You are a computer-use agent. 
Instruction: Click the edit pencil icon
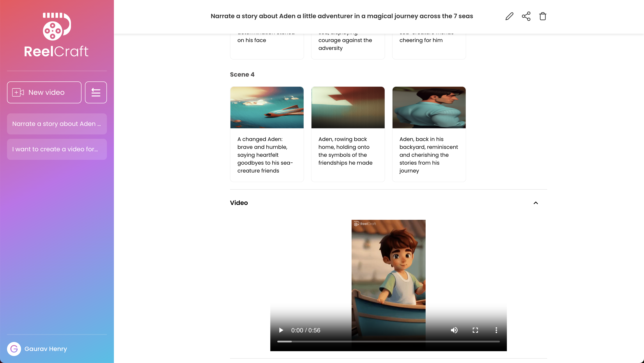509,16
